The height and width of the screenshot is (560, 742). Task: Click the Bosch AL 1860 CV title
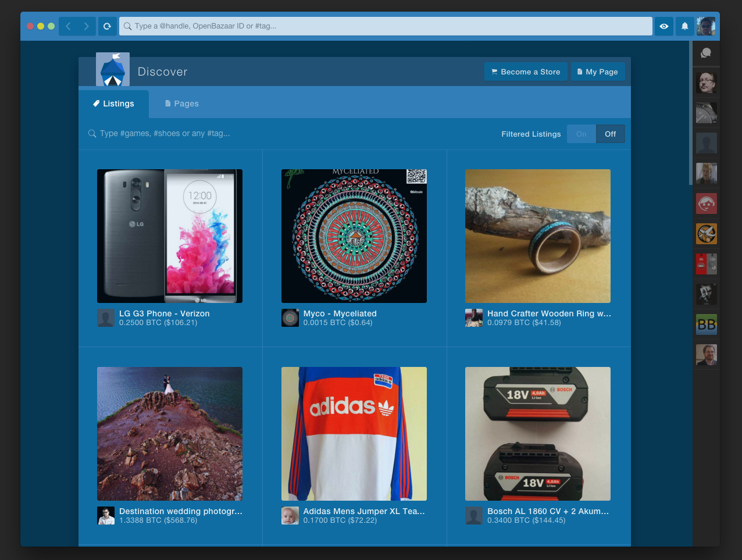548,511
